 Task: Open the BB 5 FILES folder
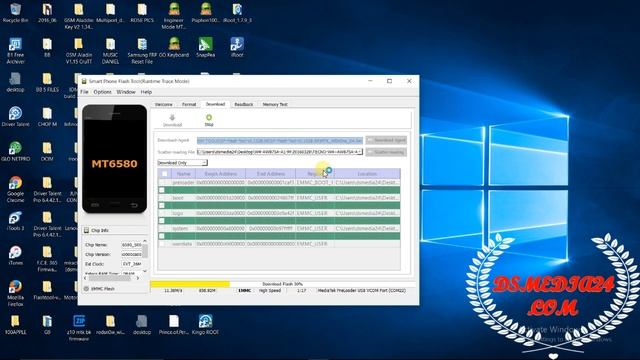(47, 82)
